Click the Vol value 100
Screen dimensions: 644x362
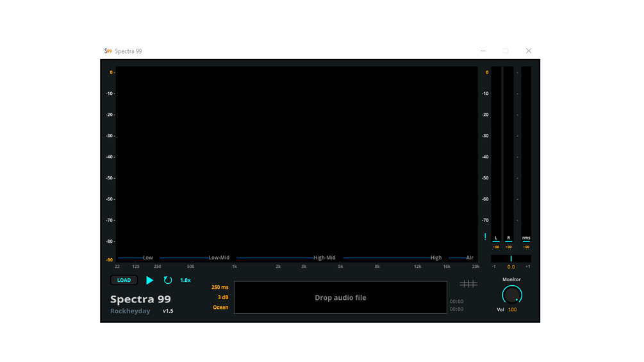pyautogui.click(x=512, y=310)
